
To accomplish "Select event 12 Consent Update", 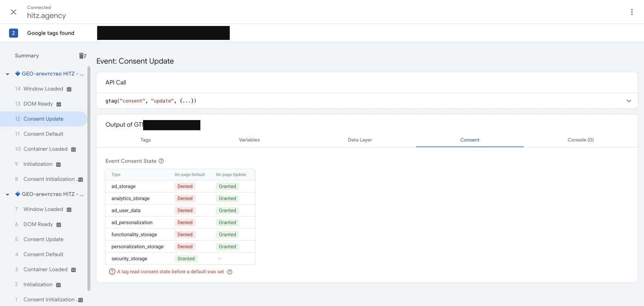I will point(43,119).
